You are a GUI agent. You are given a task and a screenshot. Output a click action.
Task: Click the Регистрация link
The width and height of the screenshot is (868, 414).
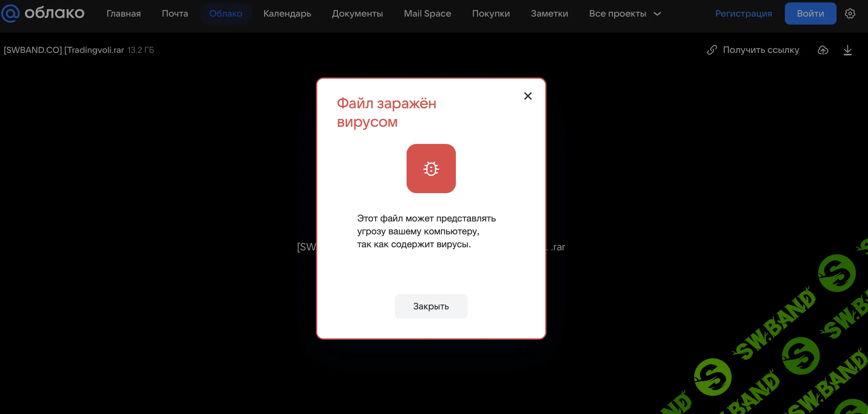744,14
